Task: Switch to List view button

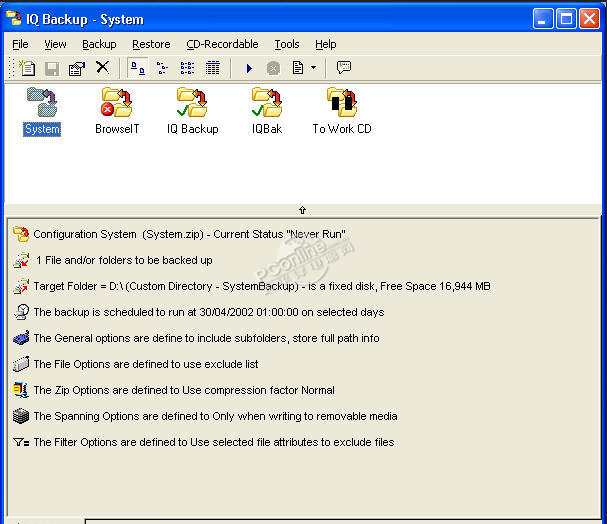Action: (x=187, y=68)
